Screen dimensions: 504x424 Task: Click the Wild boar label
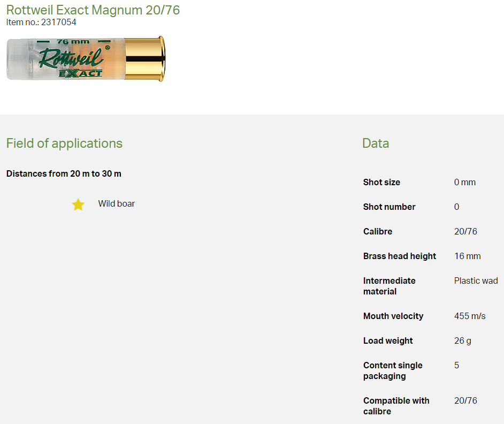[x=116, y=203]
